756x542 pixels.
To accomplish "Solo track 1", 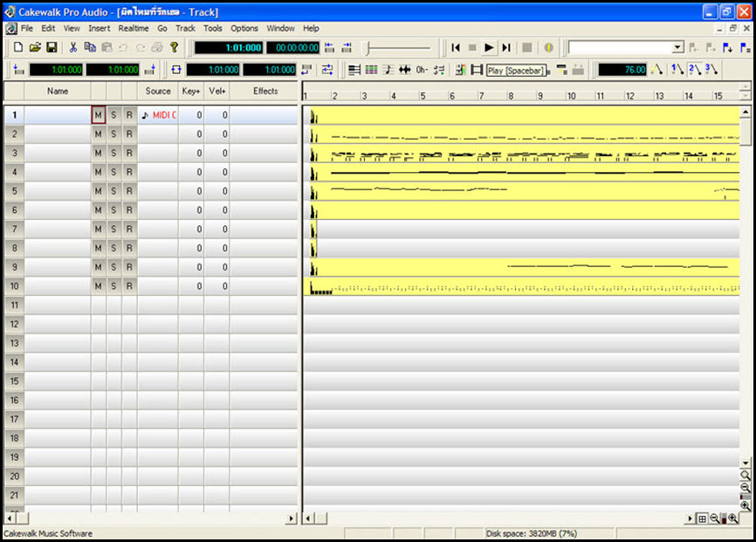I will coord(113,115).
